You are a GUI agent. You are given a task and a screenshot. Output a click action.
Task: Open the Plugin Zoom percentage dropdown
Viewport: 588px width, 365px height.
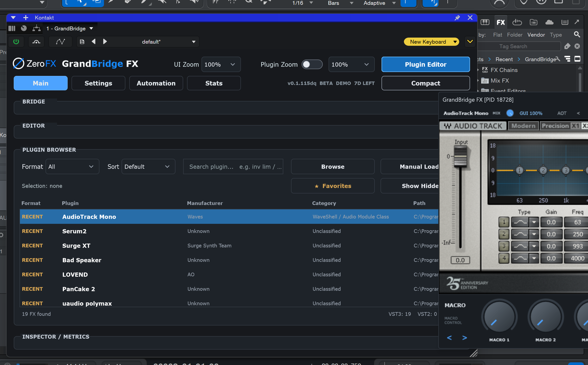[x=351, y=65]
